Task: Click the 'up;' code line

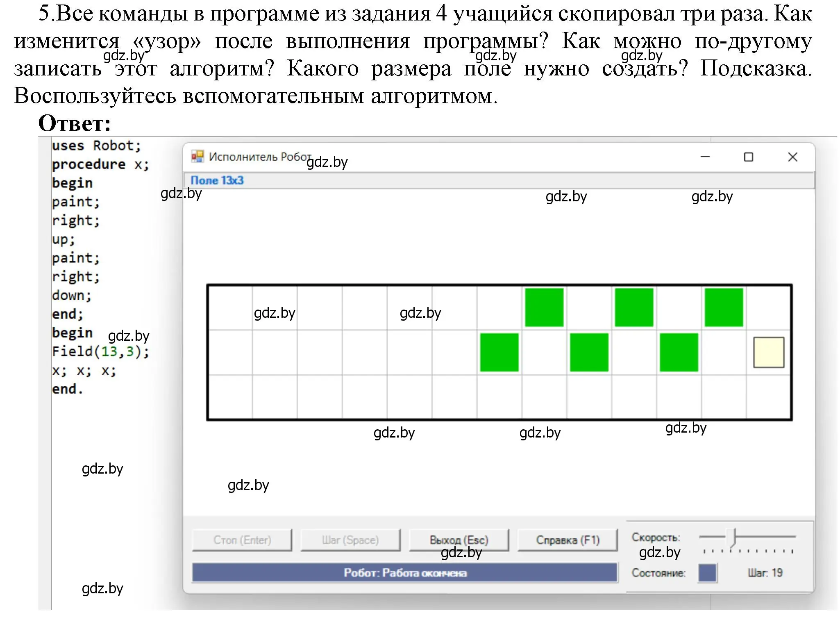Action: pyautogui.click(x=64, y=240)
